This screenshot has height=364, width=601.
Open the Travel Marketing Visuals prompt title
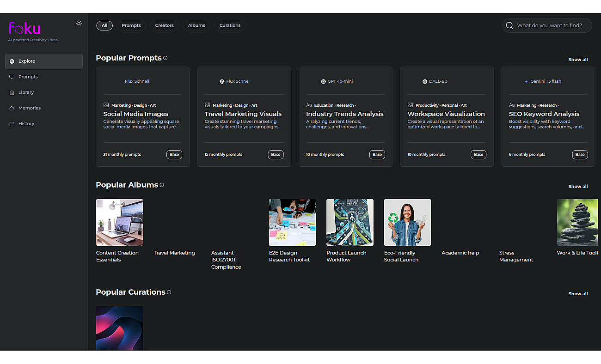click(243, 114)
